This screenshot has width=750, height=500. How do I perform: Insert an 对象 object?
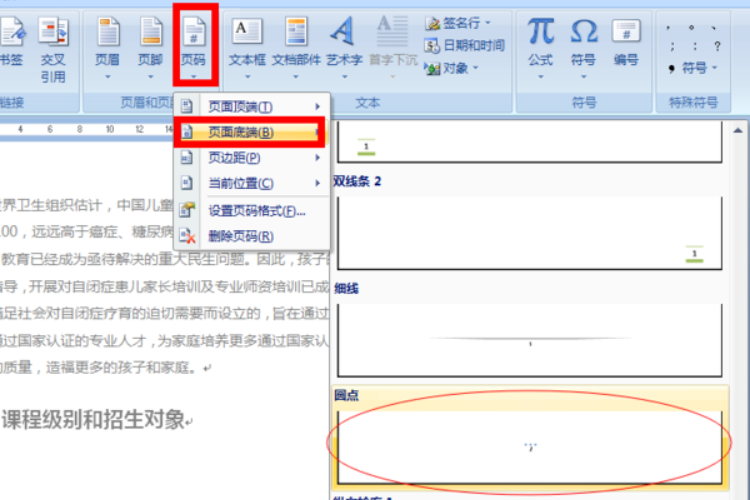coord(451,68)
